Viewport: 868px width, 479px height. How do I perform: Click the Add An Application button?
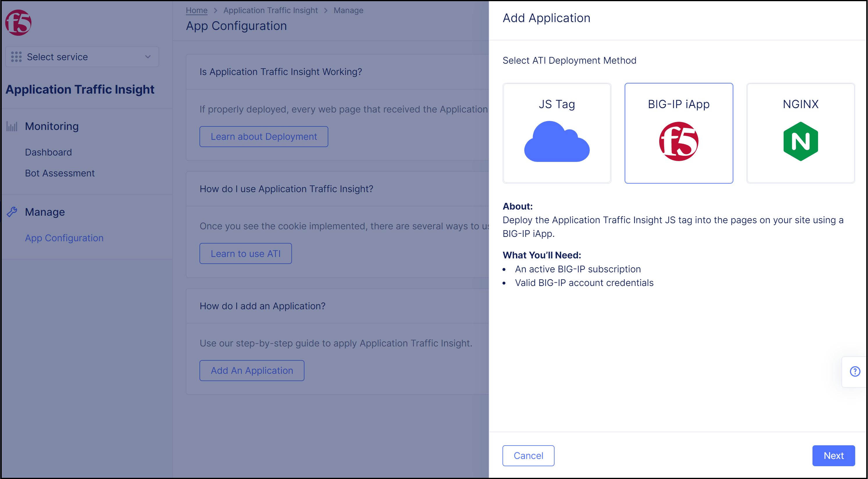tap(252, 370)
